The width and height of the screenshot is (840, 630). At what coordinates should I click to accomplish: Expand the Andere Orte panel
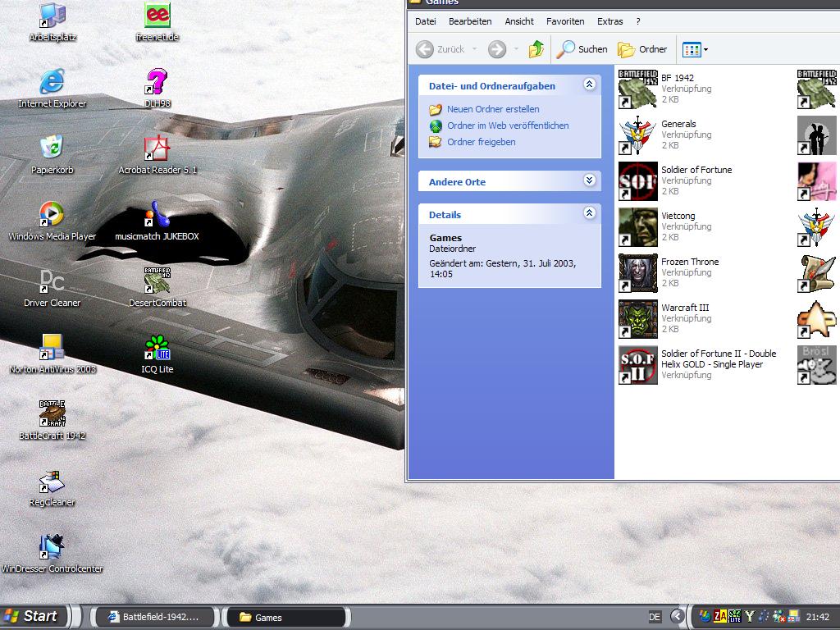[589, 180]
